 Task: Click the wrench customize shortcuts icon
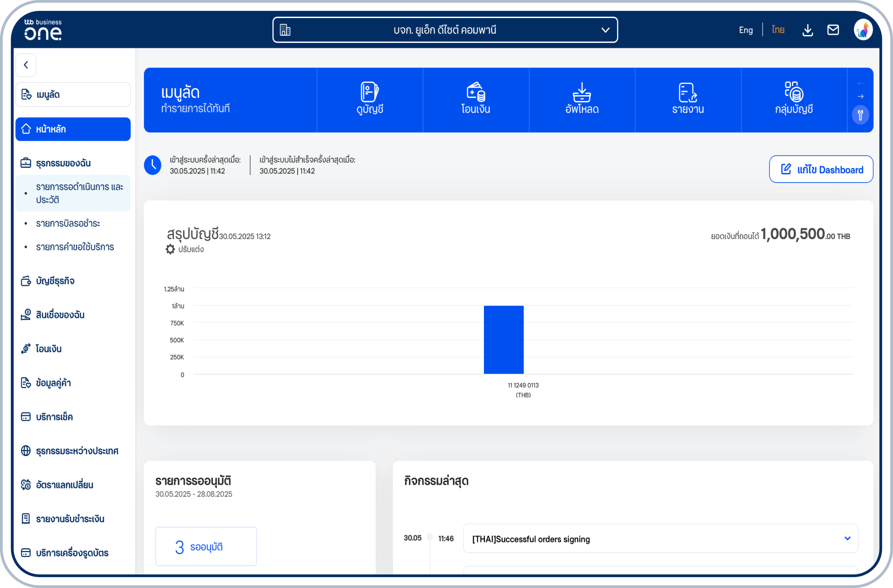(861, 115)
